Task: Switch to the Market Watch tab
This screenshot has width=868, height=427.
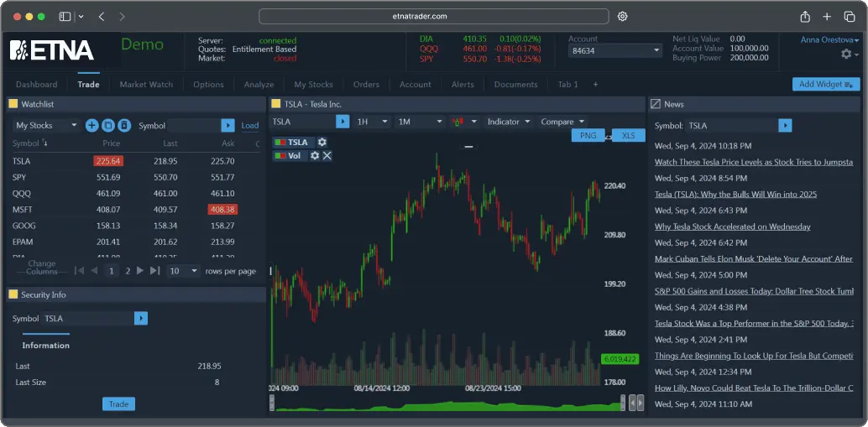Action: click(146, 85)
